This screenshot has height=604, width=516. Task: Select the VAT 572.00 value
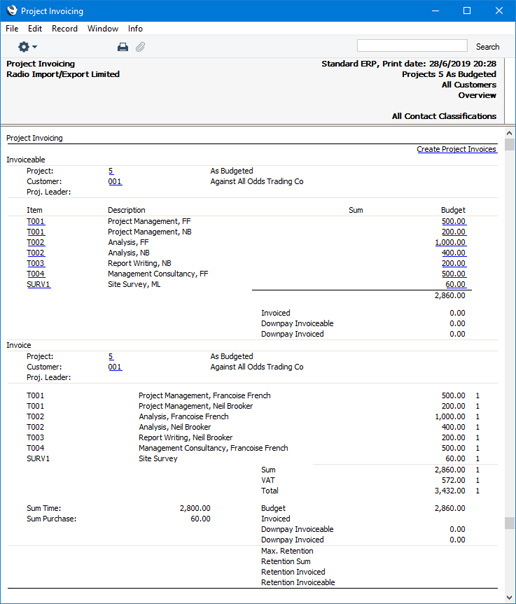pyautogui.click(x=453, y=480)
